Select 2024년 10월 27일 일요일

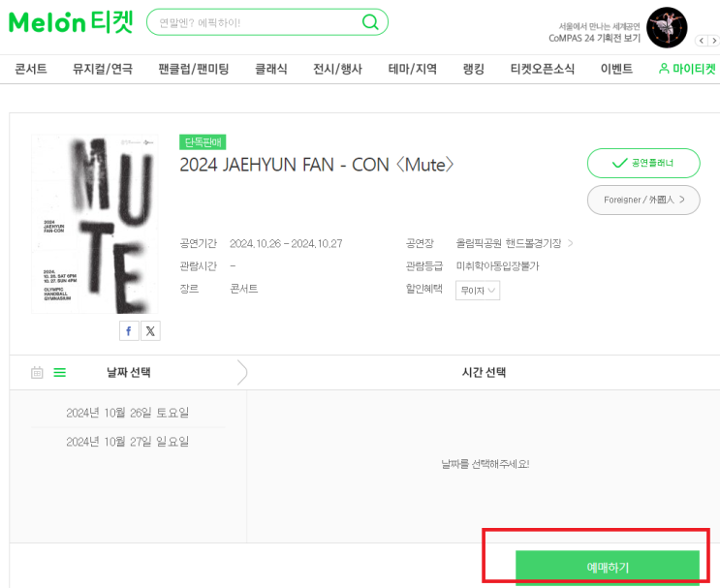[x=127, y=442]
